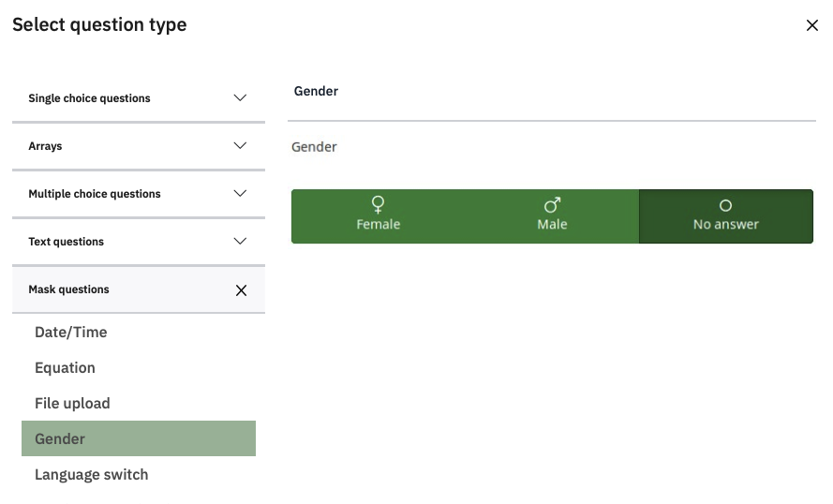This screenshot has height=504, width=833.
Task: Expand Single choice questions chevron
Action: coord(240,98)
